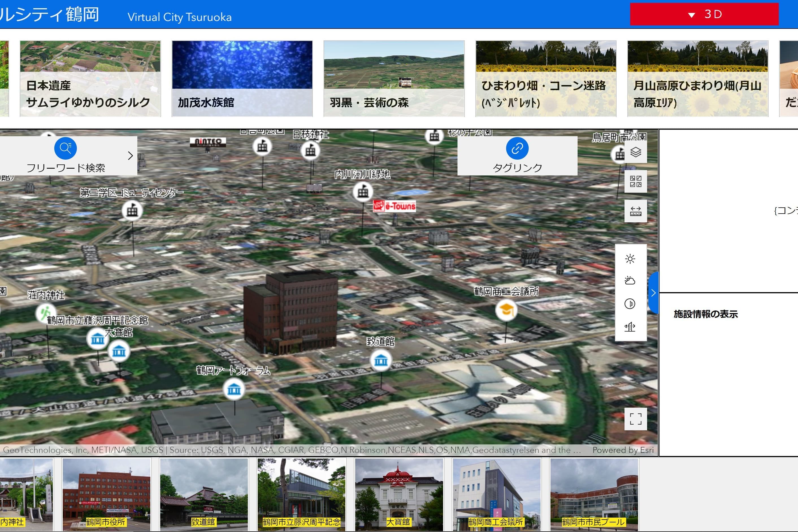Click the Tag Link chain icon

tap(517, 148)
